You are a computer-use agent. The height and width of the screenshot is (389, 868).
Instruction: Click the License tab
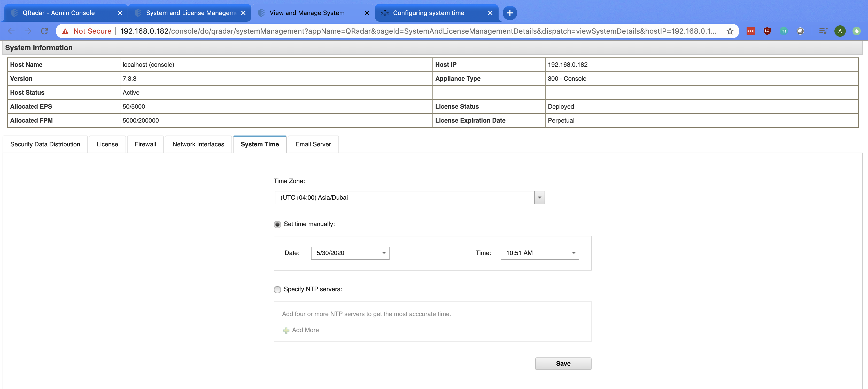pyautogui.click(x=107, y=144)
